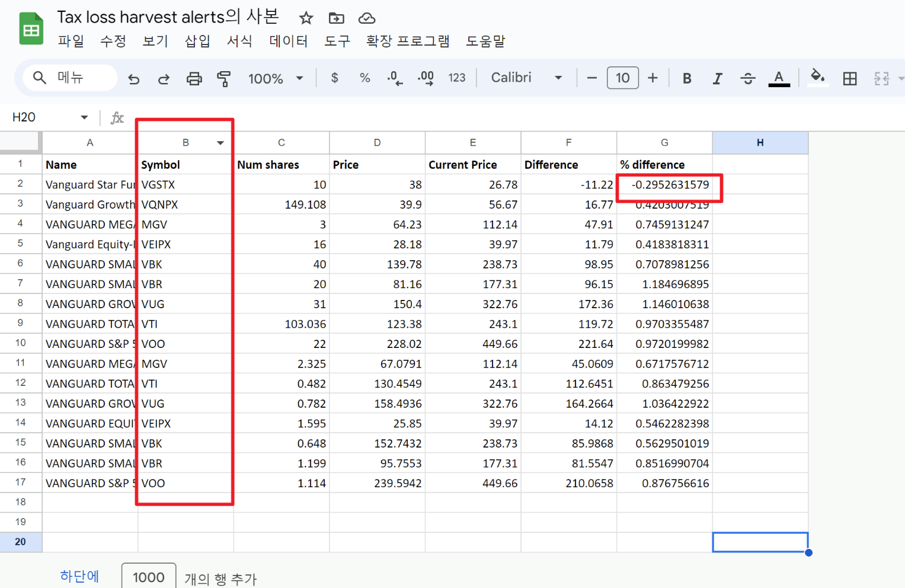Select row 20 header
The height and width of the screenshot is (588, 905).
[x=21, y=542]
